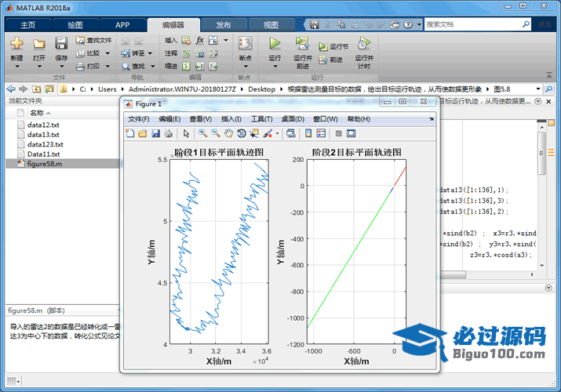Open Figure Tools (工具) menu

coord(261,119)
